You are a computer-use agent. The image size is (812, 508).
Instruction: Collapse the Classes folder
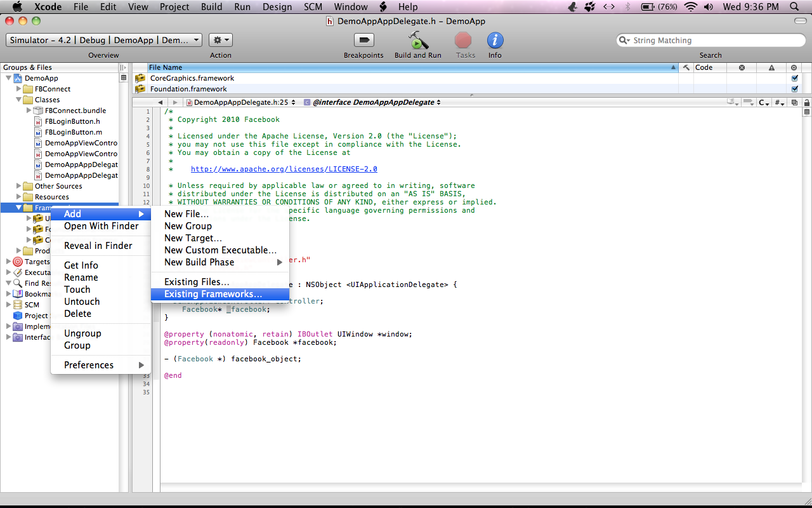tap(19, 100)
